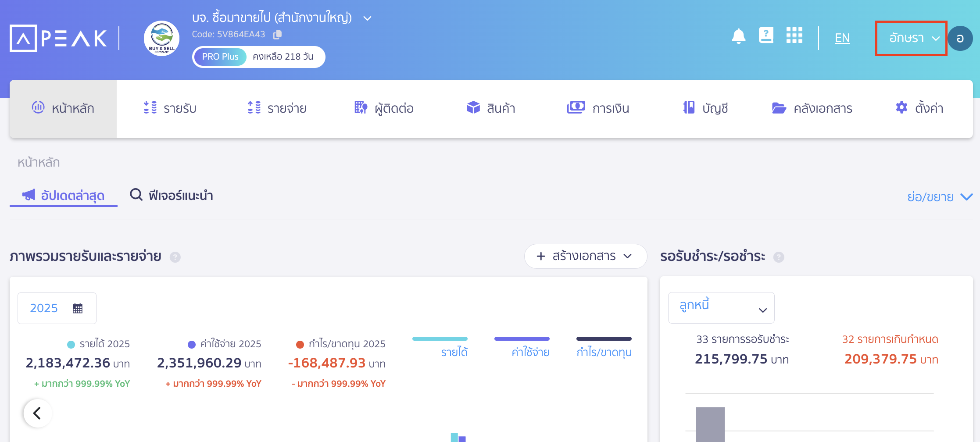The width and height of the screenshot is (980, 442).
Task: Switch to the ฟีเจอร์แนะนำ tab
Action: pyautogui.click(x=172, y=196)
